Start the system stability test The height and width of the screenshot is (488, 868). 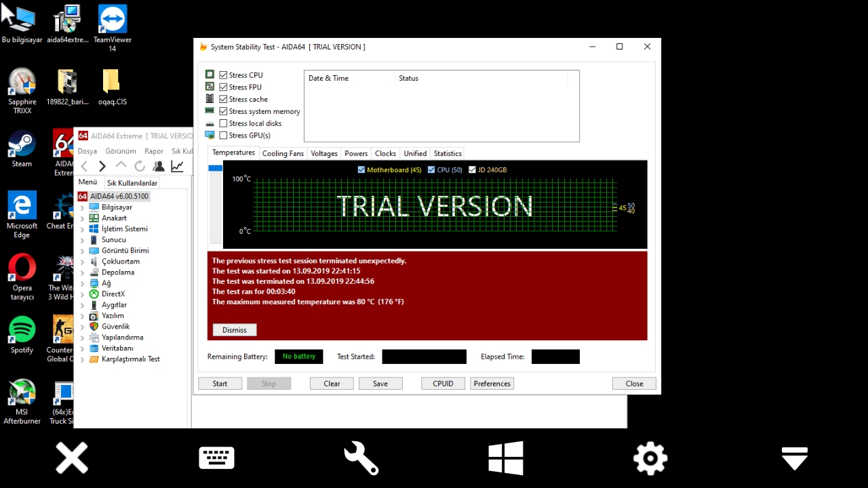coord(220,384)
